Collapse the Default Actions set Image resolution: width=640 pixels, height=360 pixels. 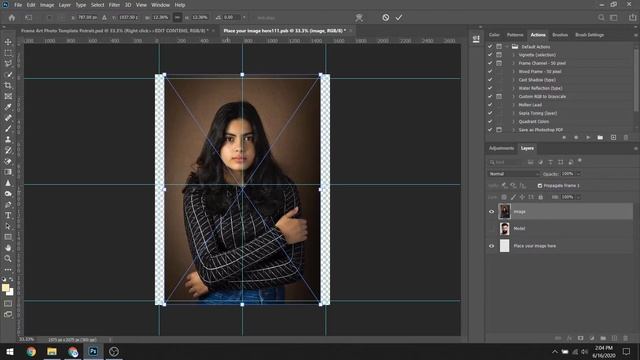pos(507,47)
